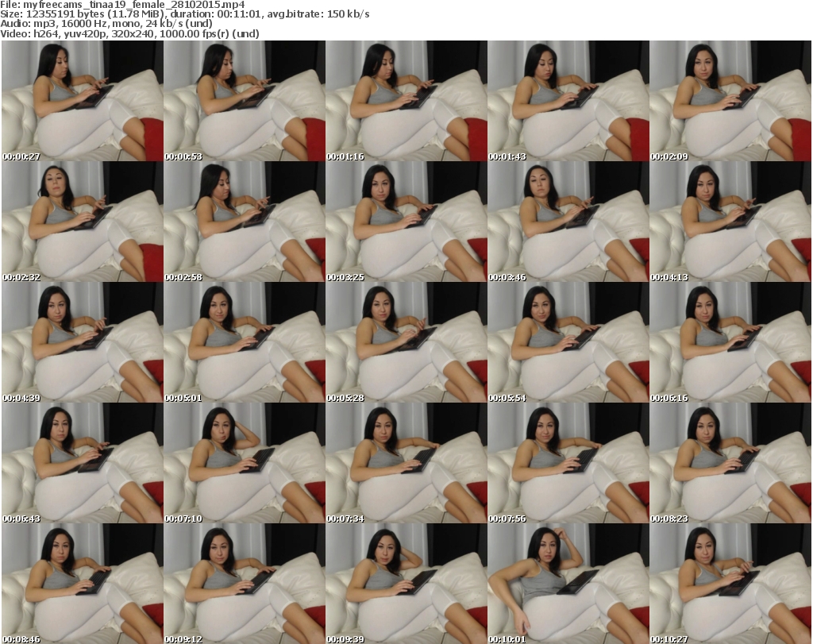Select the frame at timestamp 00:04:13
Image resolution: width=813 pixels, height=644 pixels.
(730, 222)
